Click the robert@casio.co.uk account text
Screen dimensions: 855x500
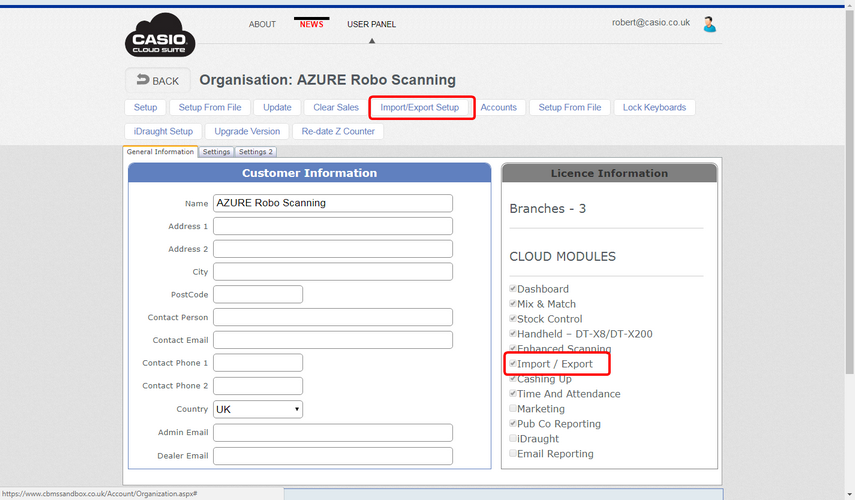651,22
